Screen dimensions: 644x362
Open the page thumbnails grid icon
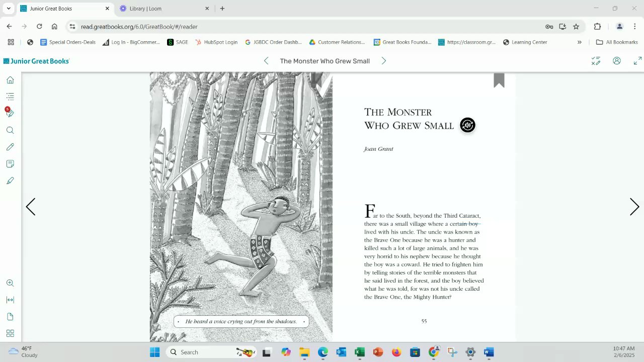pos(10,333)
